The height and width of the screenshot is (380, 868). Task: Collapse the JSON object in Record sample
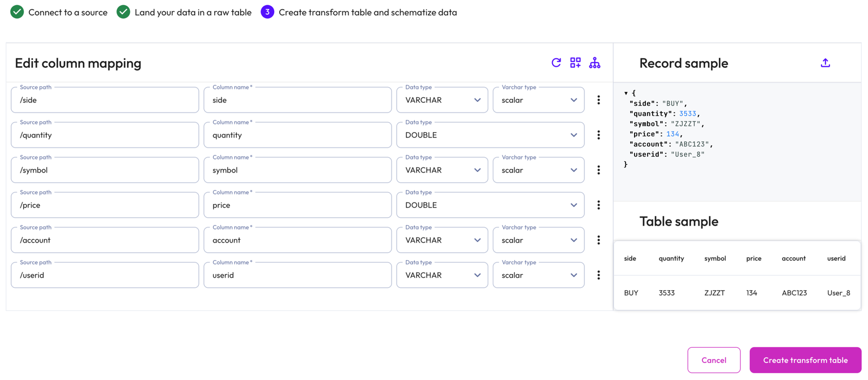click(626, 93)
